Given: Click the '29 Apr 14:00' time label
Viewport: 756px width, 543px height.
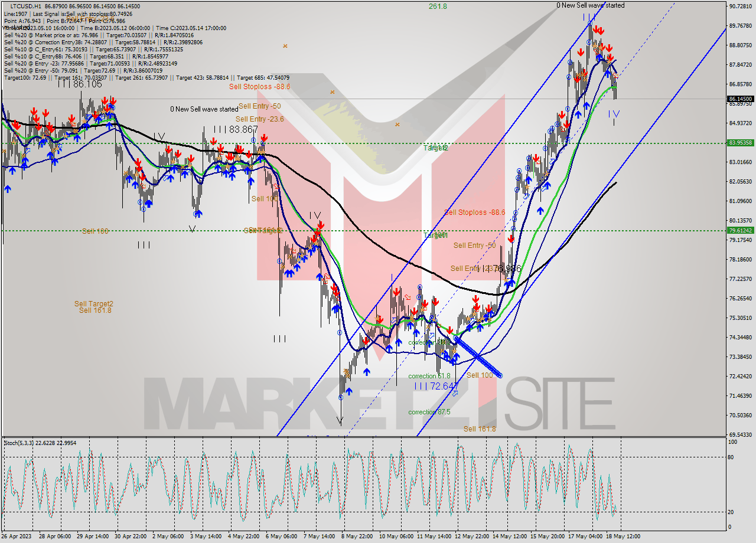Looking at the screenshot, I should [x=93, y=537].
